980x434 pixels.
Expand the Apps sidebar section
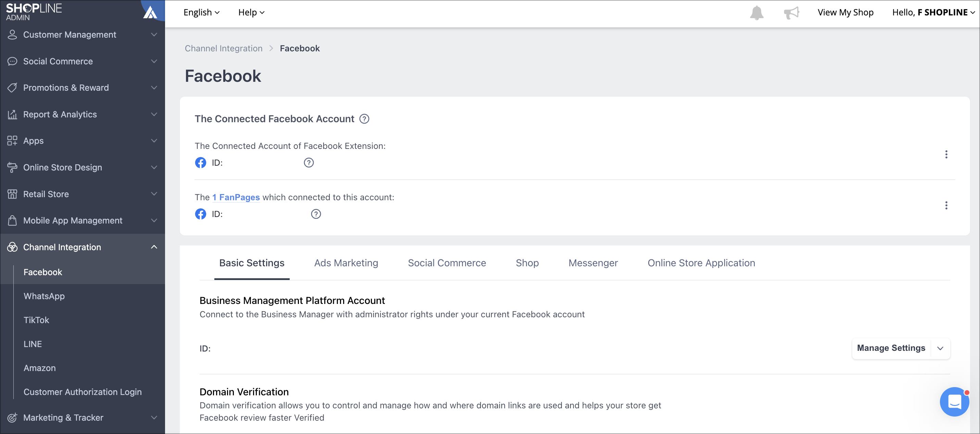click(154, 141)
